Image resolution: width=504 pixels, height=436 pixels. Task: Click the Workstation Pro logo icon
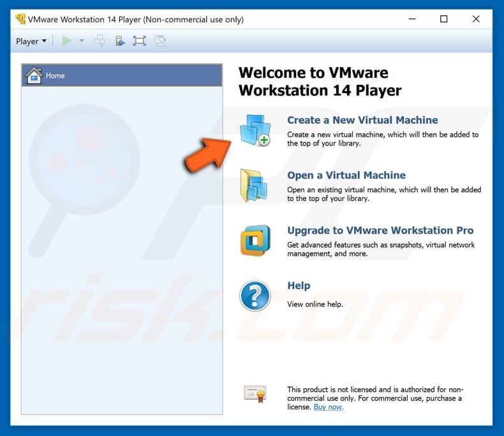click(255, 241)
